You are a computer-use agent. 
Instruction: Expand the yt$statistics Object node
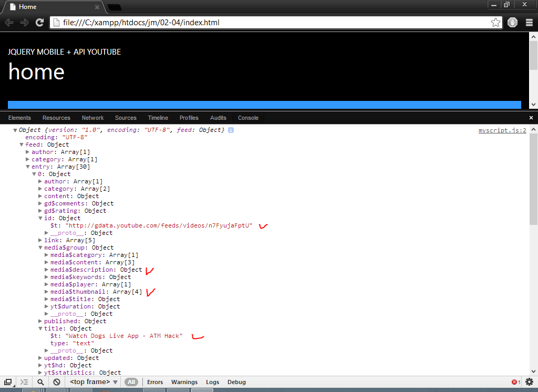[x=40, y=373]
